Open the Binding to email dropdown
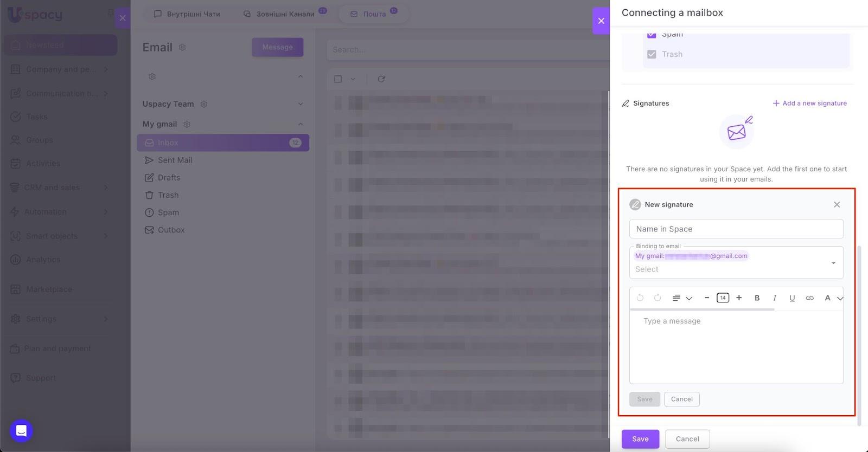 [833, 263]
